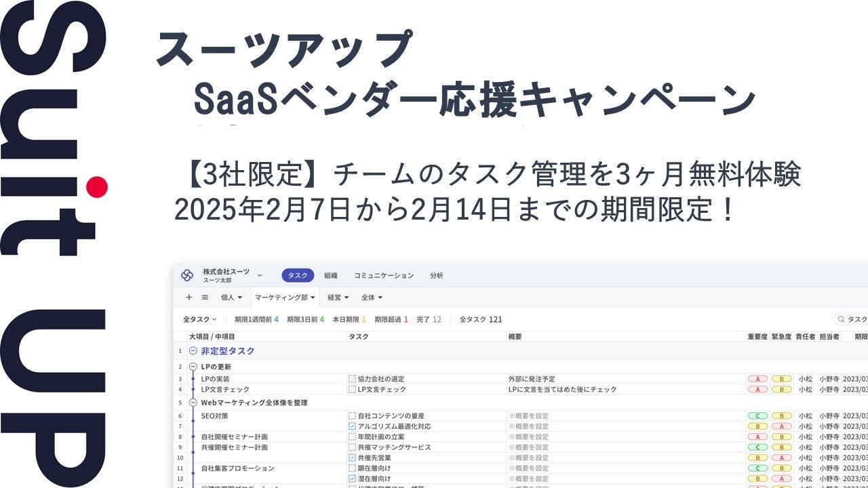The height and width of the screenshot is (488, 868).
Task: Expand the 全体 dropdown
Action: tap(372, 297)
